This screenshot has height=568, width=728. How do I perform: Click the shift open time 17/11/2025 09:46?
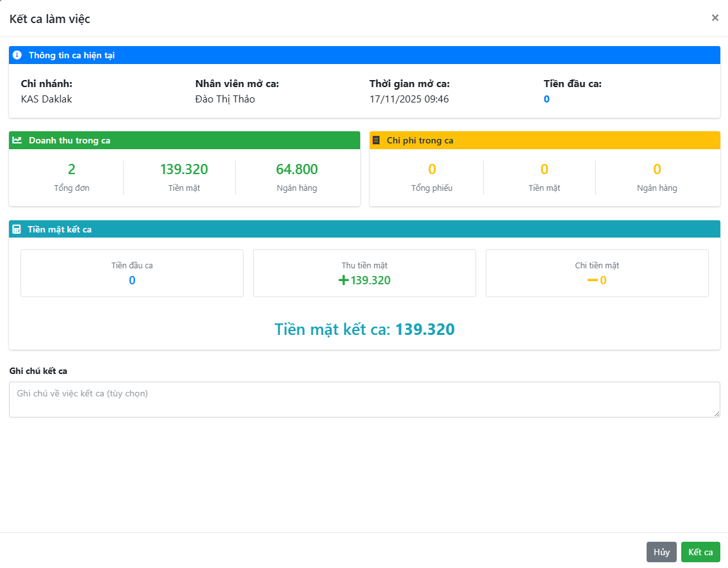coord(409,99)
